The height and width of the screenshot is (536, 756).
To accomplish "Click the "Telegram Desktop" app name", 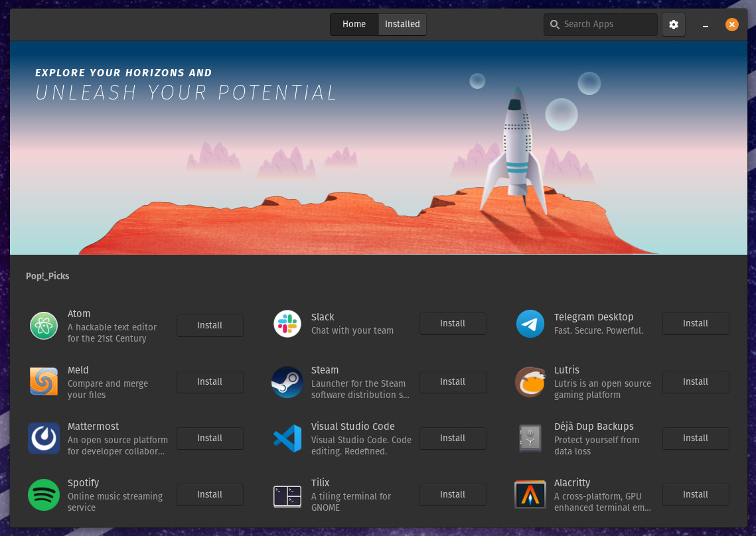I will 593,317.
